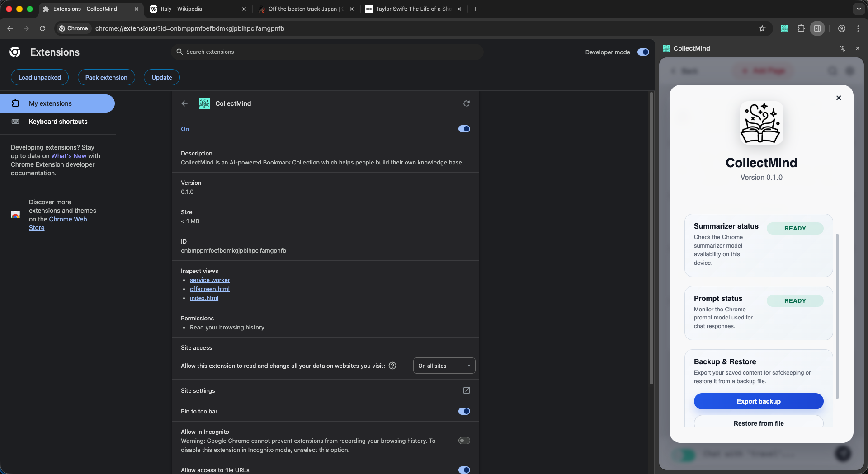Toggle Allow access to file URLs
This screenshot has height=474, width=868.
coord(464,470)
